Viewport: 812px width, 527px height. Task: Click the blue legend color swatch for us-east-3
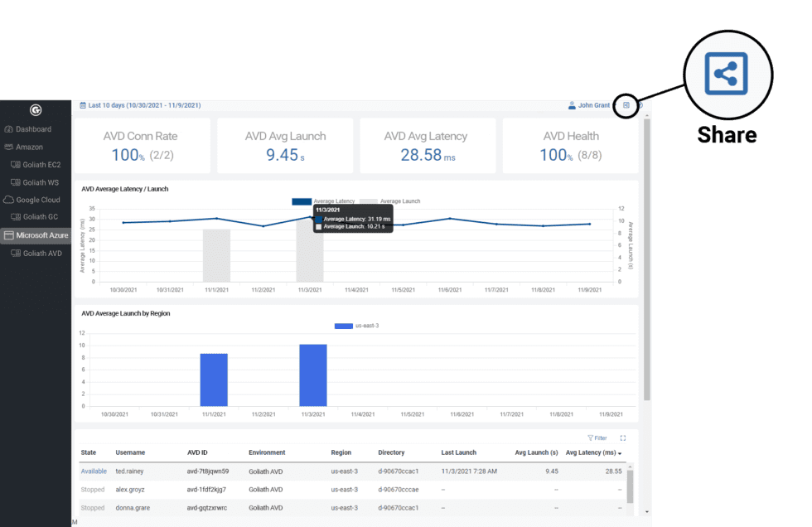point(342,326)
